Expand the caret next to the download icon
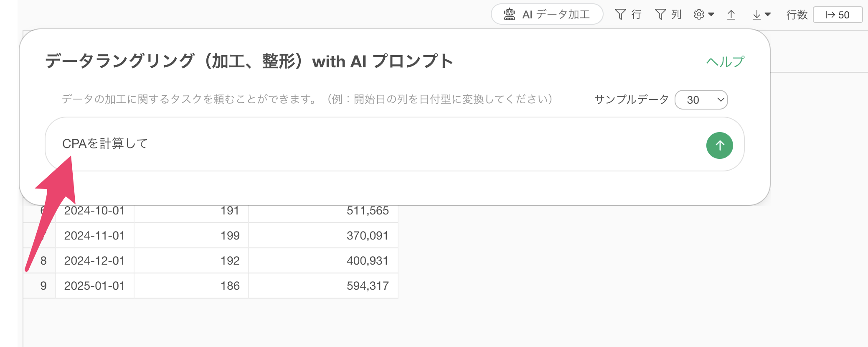The image size is (868, 347). pyautogui.click(x=768, y=15)
